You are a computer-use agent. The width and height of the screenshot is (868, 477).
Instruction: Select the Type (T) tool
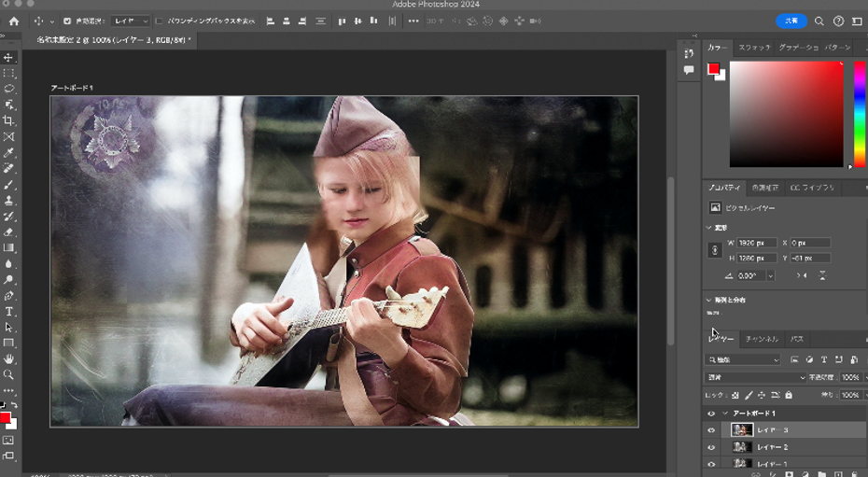coord(9,311)
